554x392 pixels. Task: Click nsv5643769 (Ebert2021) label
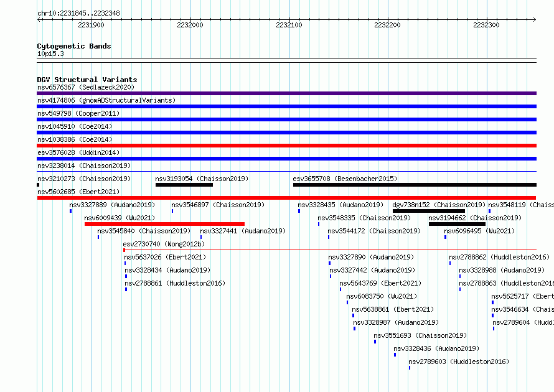380,283
